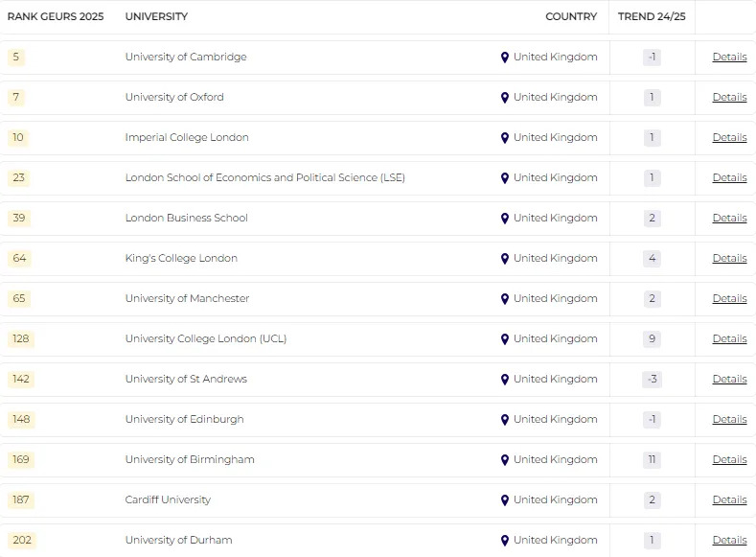Click the location pin in Imperial College London row

click(x=505, y=138)
